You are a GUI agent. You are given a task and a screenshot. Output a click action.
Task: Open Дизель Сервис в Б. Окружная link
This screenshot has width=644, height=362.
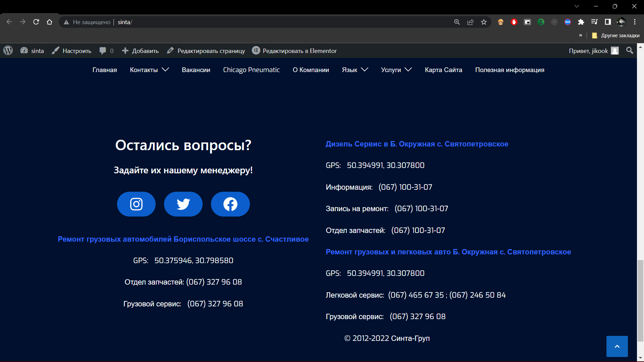point(417,144)
